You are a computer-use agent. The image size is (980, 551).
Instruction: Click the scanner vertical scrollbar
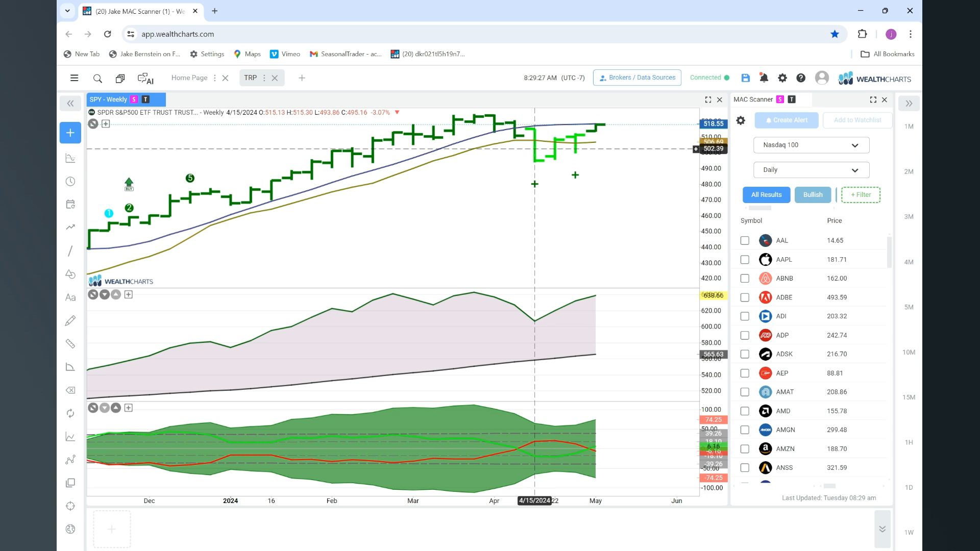tap(889, 252)
